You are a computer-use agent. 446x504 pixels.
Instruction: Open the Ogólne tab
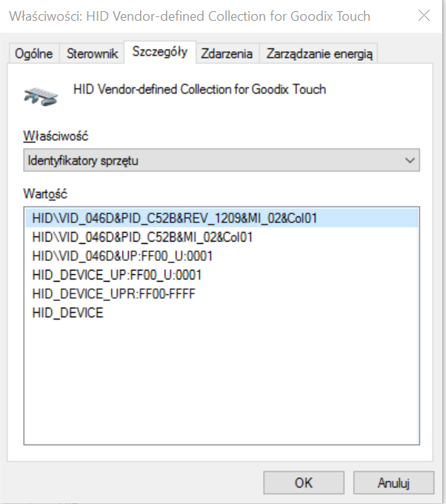pos(34,53)
